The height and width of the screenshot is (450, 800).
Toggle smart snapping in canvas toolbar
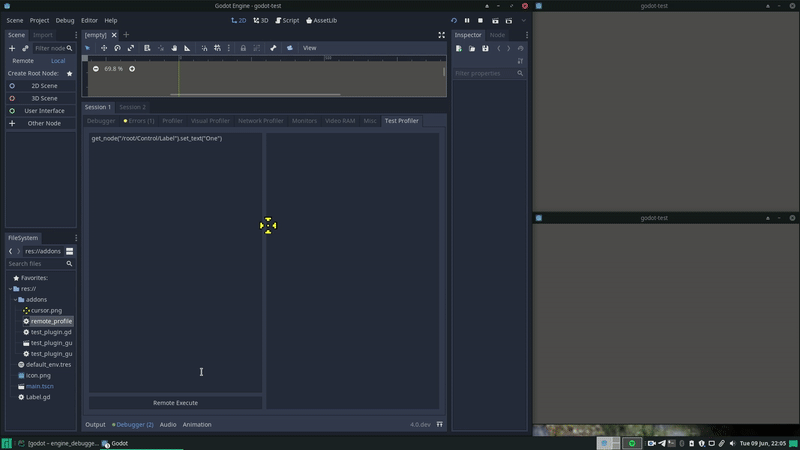204,48
